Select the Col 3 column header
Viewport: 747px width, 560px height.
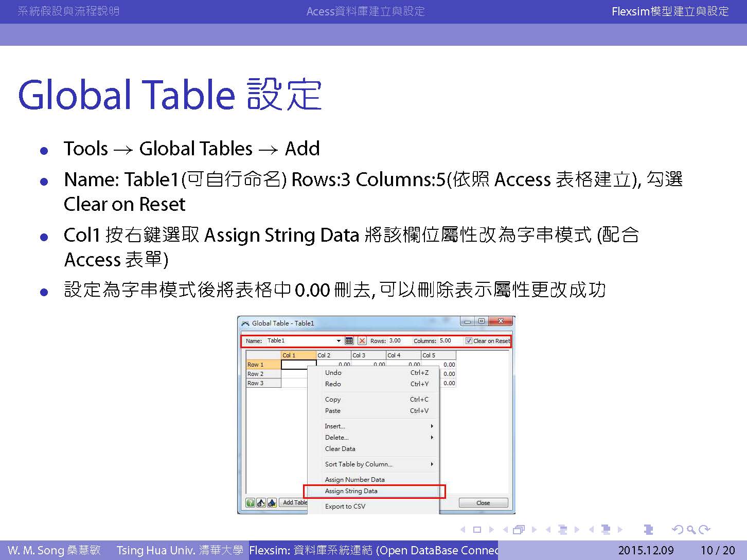click(368, 355)
